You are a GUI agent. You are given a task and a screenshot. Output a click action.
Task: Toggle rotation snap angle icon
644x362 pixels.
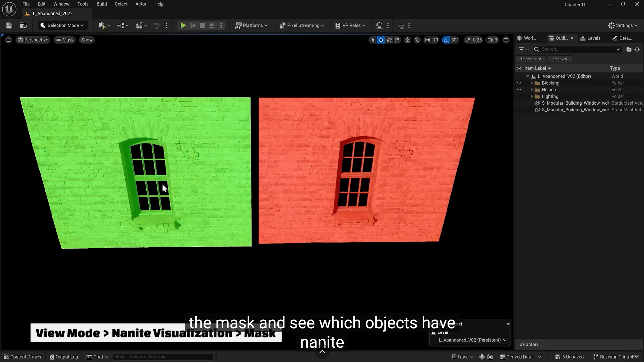tap(446, 40)
